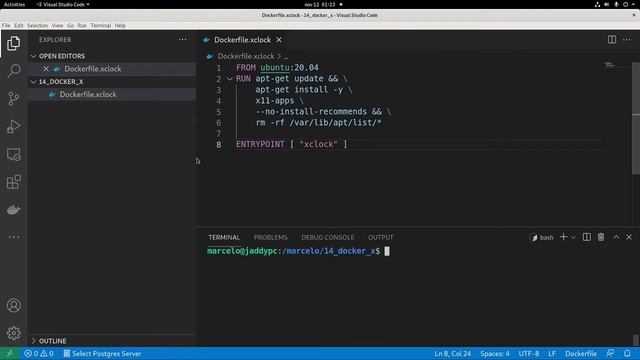Click the Dockerfile.xclock breadcrumb
Screen dimensions: 640x360
pos(246,56)
